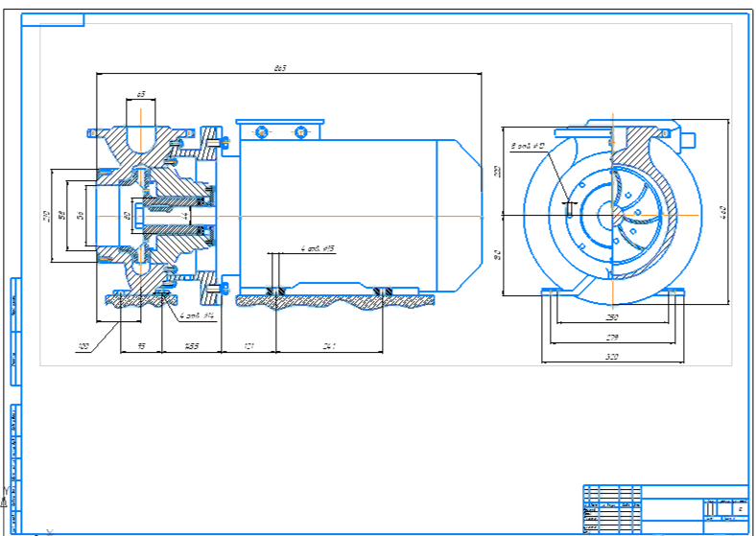Click the empty box in top-left corner
The height and width of the screenshot is (536, 756).
click(53, 18)
